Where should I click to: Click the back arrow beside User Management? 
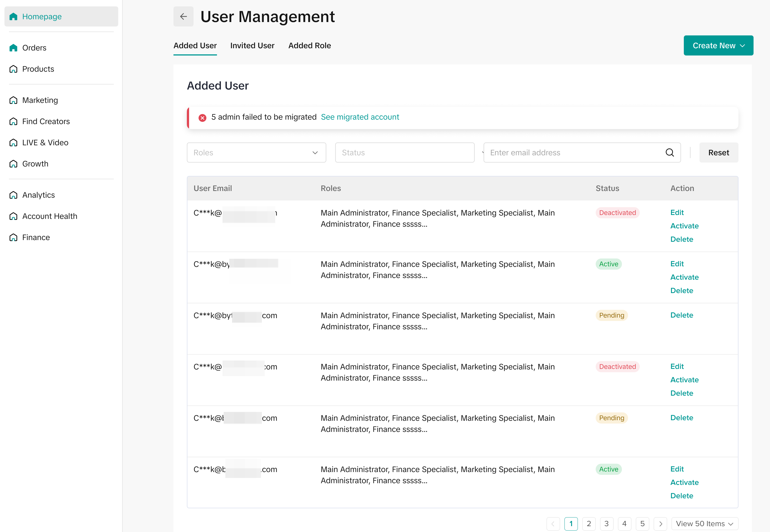coord(183,16)
